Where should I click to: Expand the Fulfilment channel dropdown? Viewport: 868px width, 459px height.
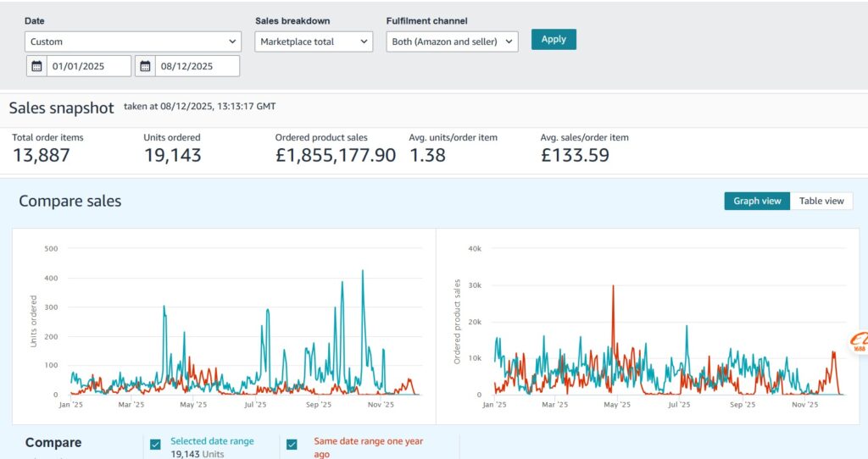pos(452,41)
